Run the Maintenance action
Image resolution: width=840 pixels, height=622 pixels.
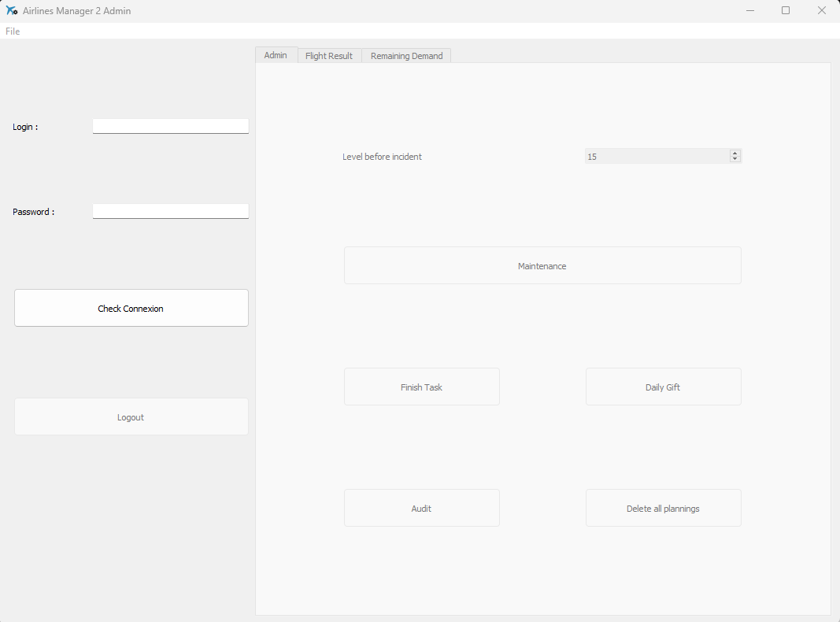pyautogui.click(x=542, y=266)
